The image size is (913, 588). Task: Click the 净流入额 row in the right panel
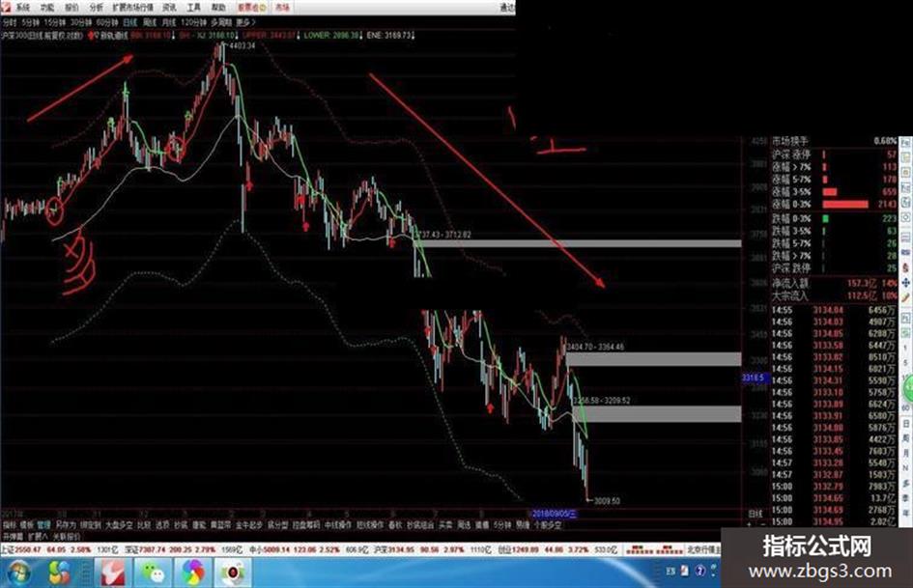pos(834,283)
